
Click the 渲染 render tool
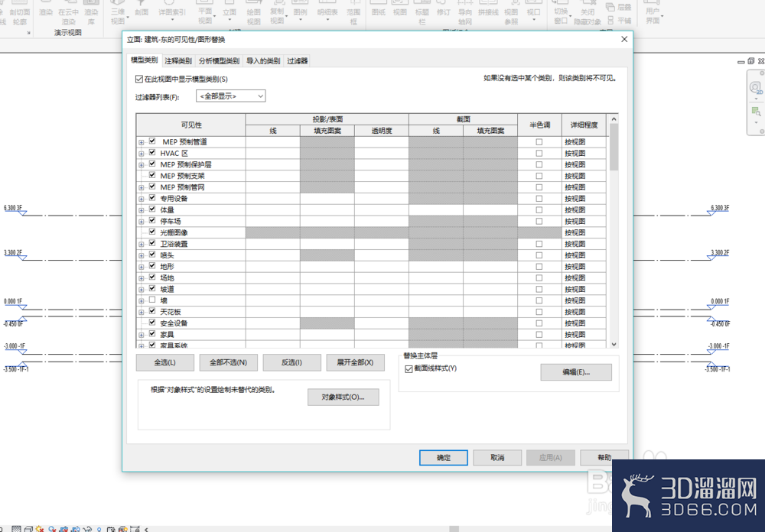click(46, 12)
